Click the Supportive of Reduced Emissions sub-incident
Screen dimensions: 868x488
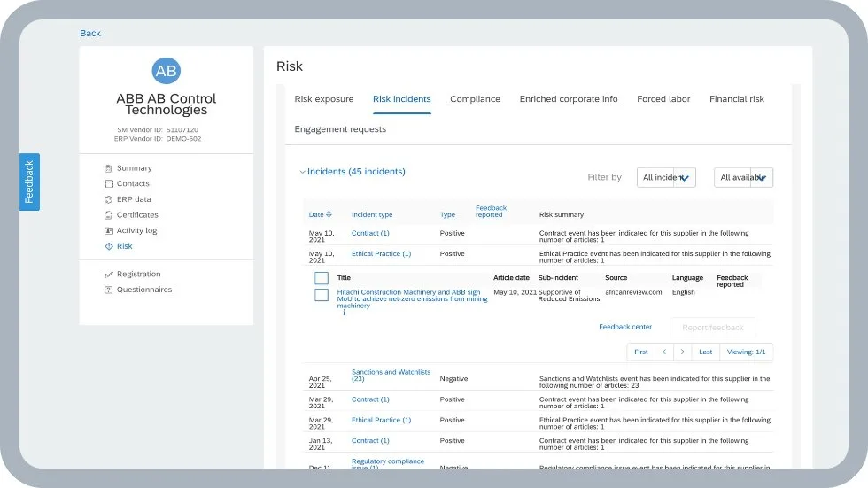coord(569,296)
